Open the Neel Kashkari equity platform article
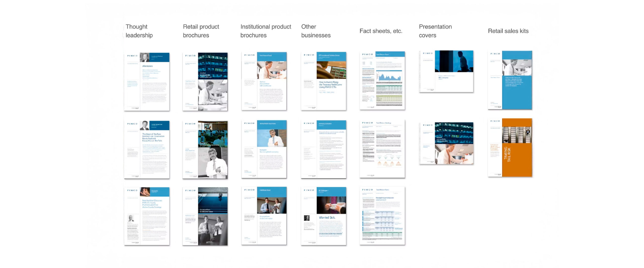The width and height of the screenshot is (644, 268). [x=147, y=216]
